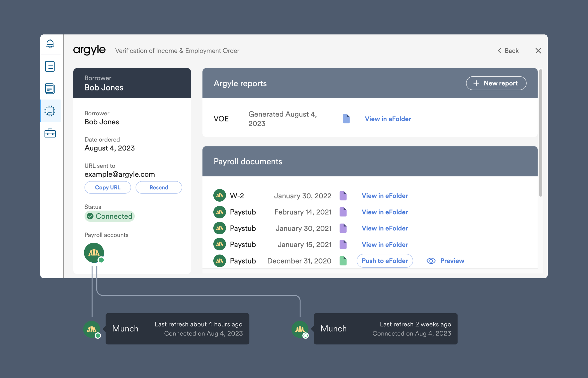Click the VOE report file icon
The image size is (588, 378).
point(346,118)
